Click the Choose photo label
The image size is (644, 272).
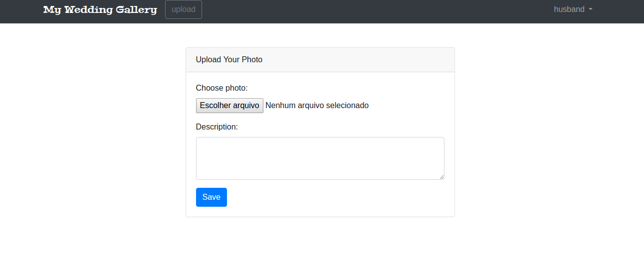click(221, 88)
